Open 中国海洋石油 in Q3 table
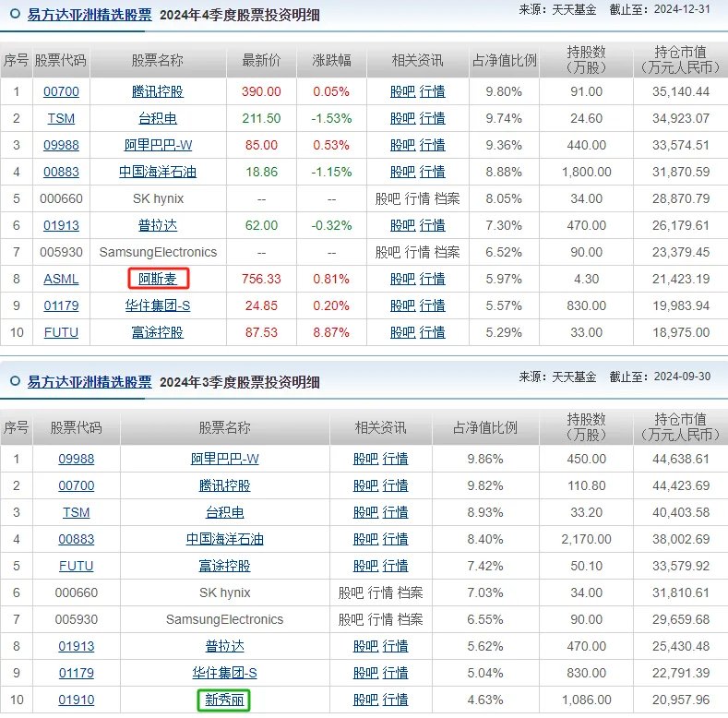Image resolution: width=728 pixels, height=718 pixels. [x=225, y=539]
